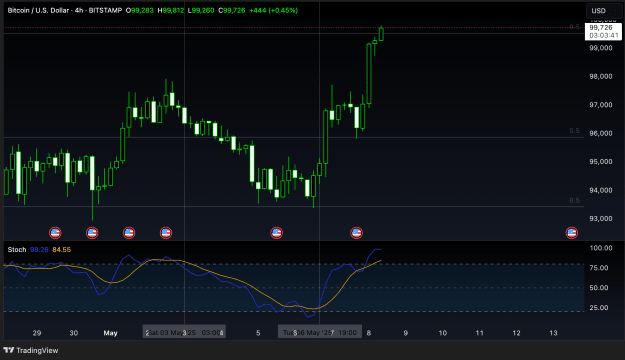625x360 pixels.
Task: Click the 98,000 price axis label
Action: pos(601,77)
